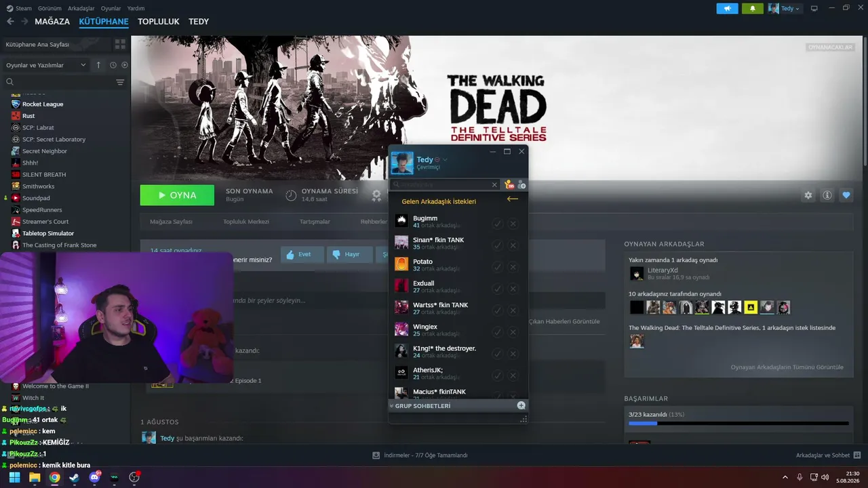The width and height of the screenshot is (868, 488).
Task: Open Arkadaşlar ve Sohbet panel
Action: pyautogui.click(x=828, y=455)
